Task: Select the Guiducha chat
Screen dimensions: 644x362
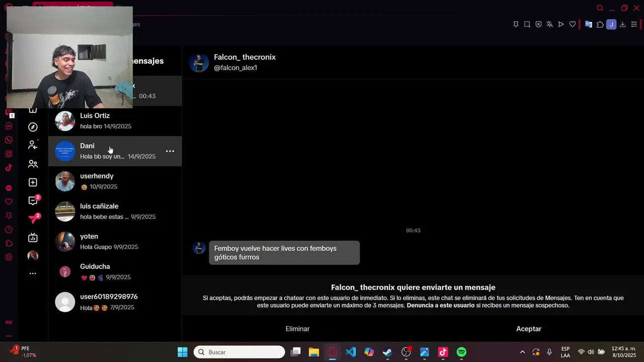Action: pos(115,272)
